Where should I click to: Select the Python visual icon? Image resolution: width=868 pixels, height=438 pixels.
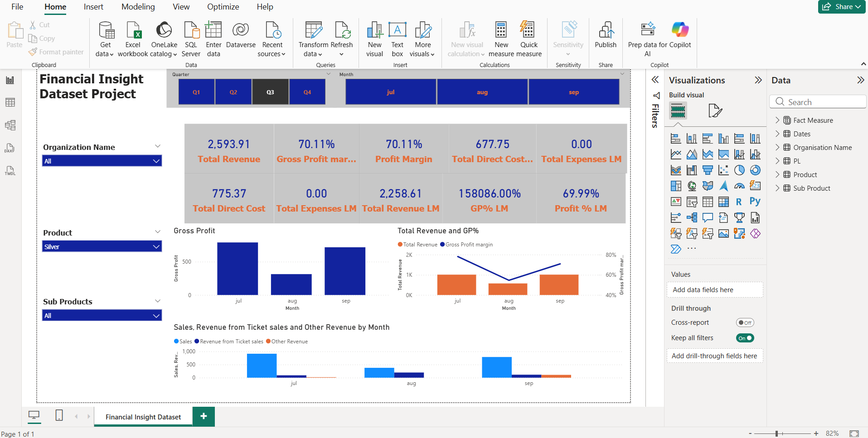(755, 202)
